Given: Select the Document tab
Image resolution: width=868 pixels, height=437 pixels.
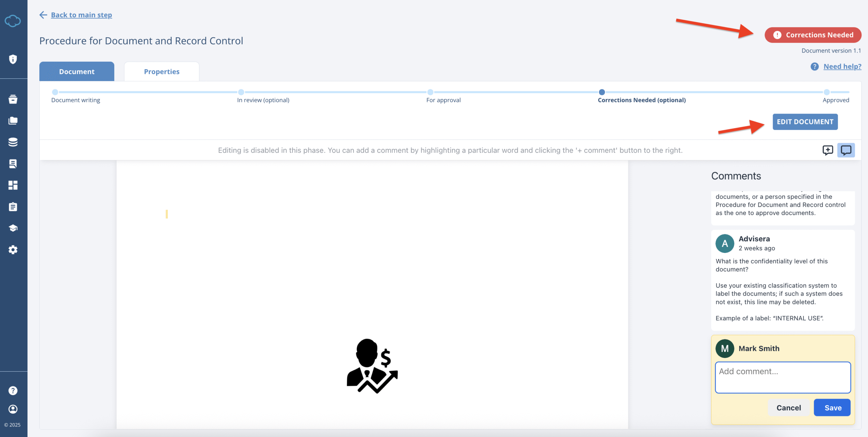Looking at the screenshot, I should click(77, 71).
